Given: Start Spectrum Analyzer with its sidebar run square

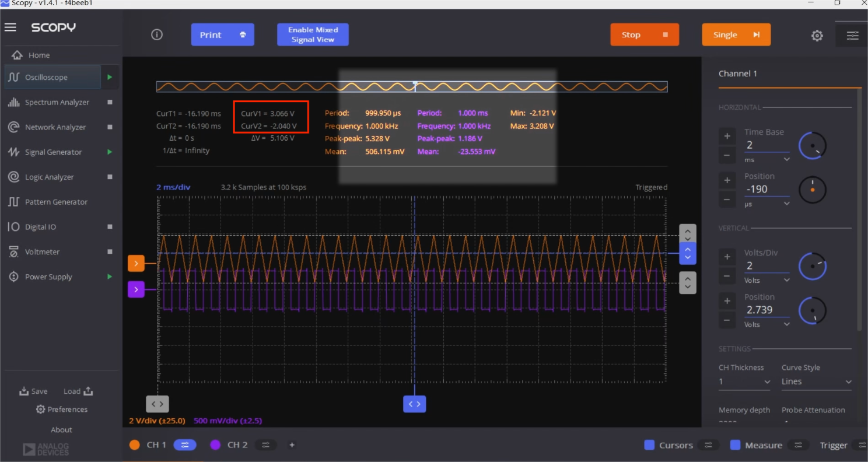Looking at the screenshot, I should 110,102.
